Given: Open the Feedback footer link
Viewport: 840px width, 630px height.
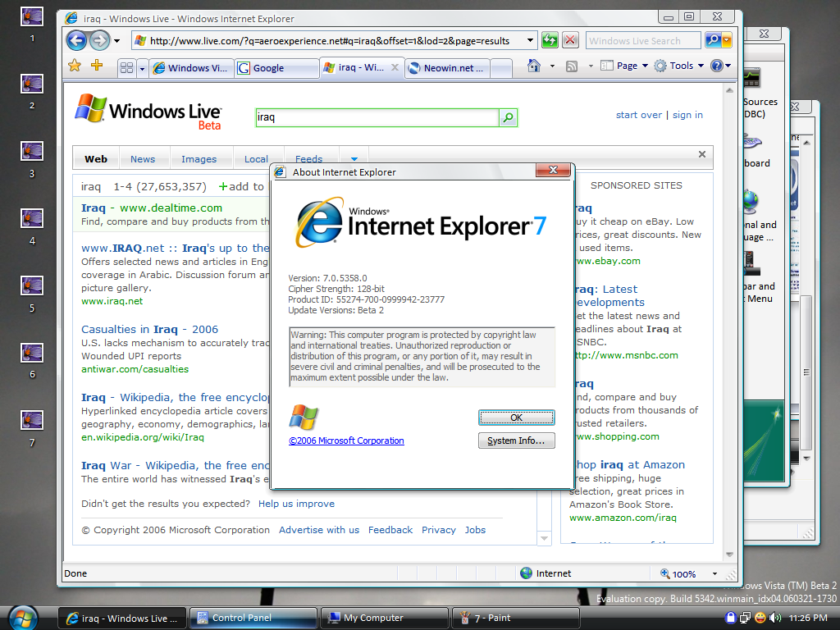Looking at the screenshot, I should coord(390,530).
